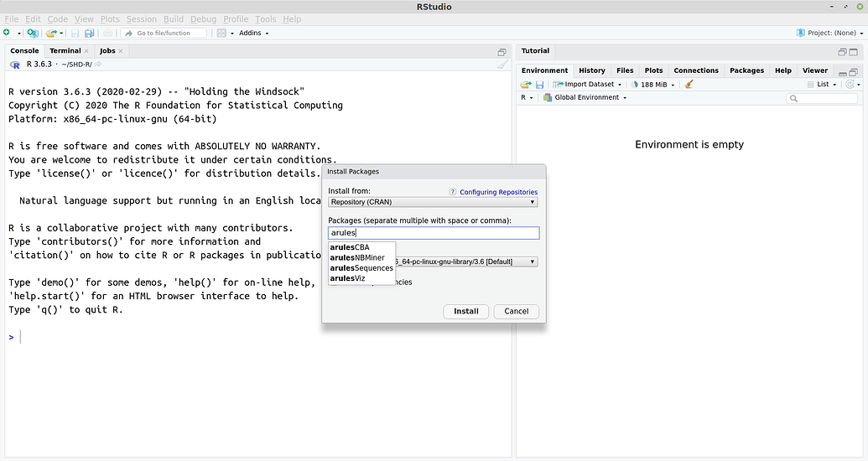Minimize the Environment pane icon
868x461 pixels.
click(x=843, y=73)
